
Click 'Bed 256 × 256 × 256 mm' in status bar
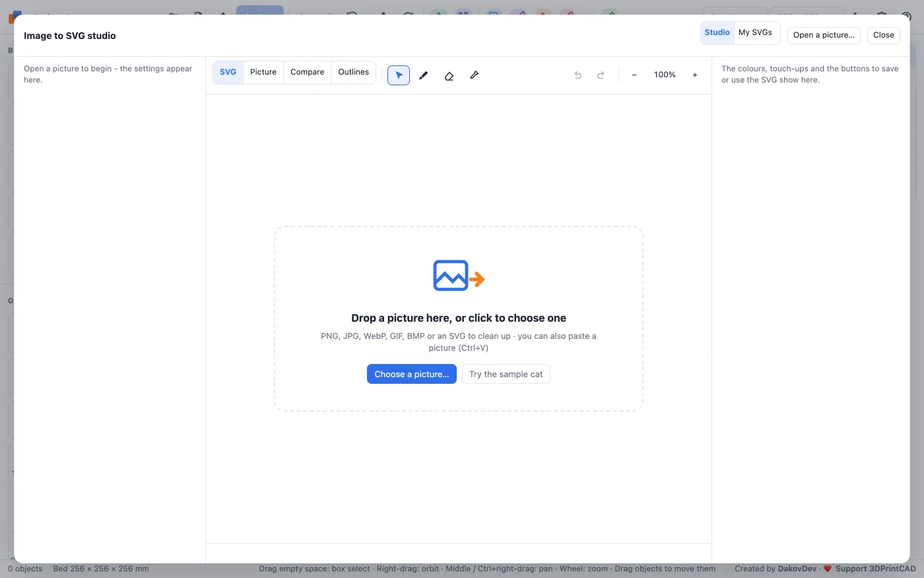[x=101, y=569]
